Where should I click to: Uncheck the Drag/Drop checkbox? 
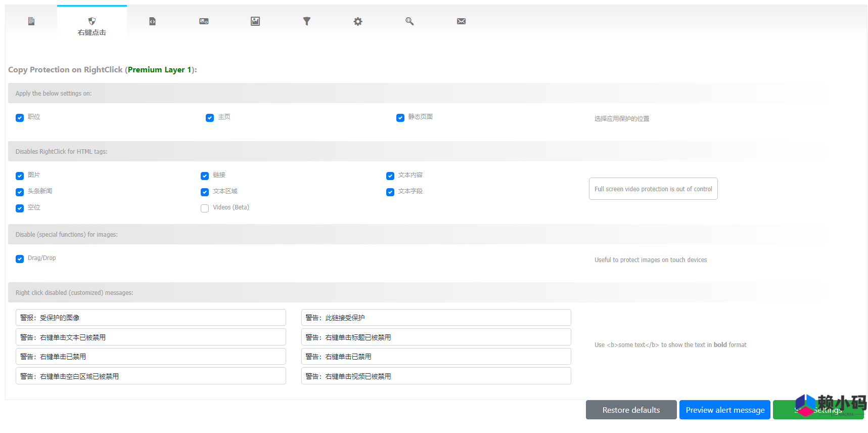[x=20, y=259]
